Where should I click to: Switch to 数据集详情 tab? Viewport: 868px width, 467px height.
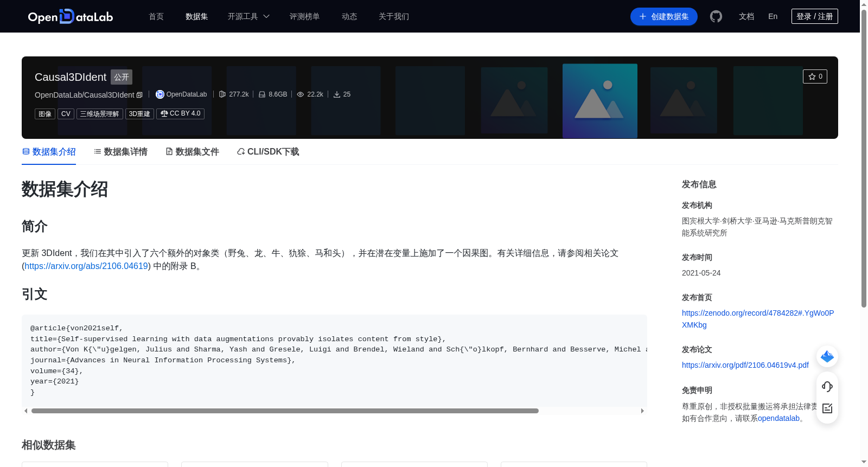click(x=120, y=152)
